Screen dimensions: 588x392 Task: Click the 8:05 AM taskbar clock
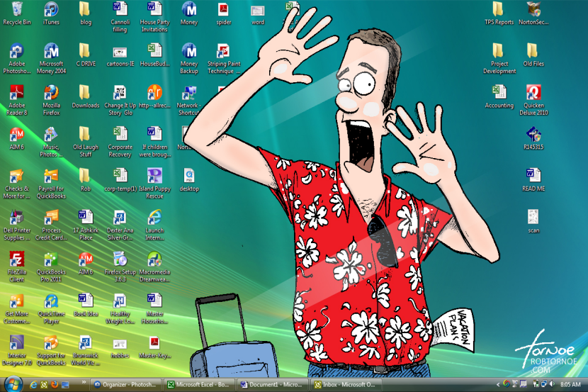click(x=570, y=384)
